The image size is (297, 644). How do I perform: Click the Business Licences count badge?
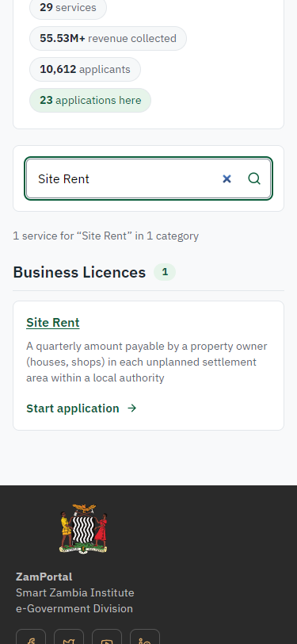tap(165, 272)
